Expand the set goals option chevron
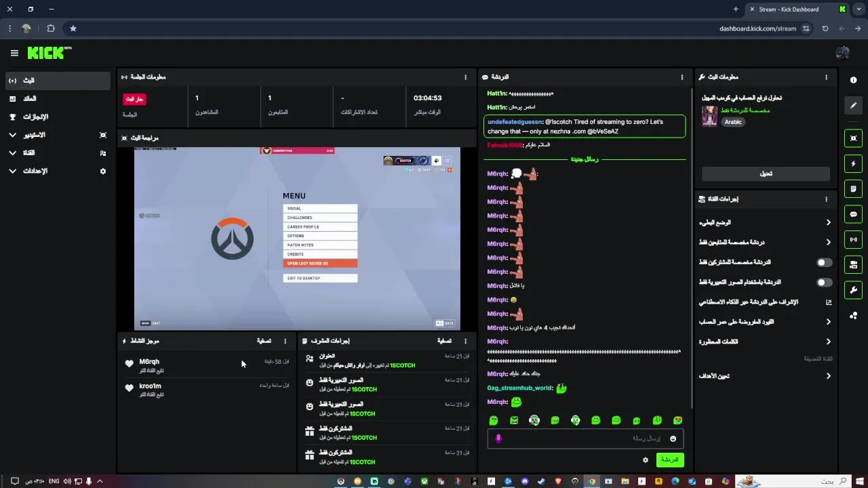 tap(828, 376)
